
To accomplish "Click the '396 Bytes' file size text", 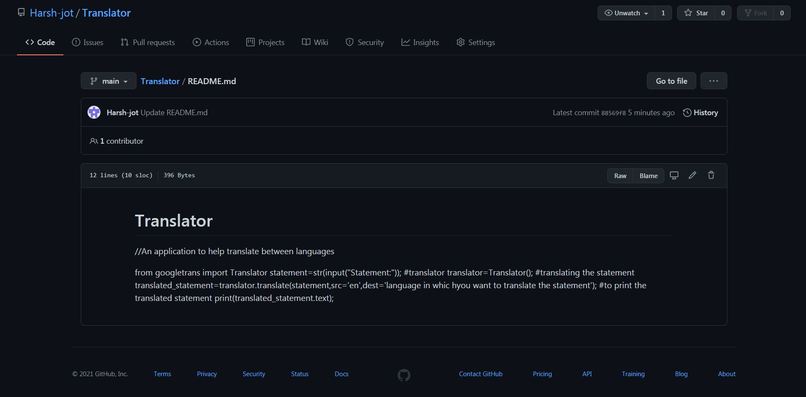I will [179, 175].
